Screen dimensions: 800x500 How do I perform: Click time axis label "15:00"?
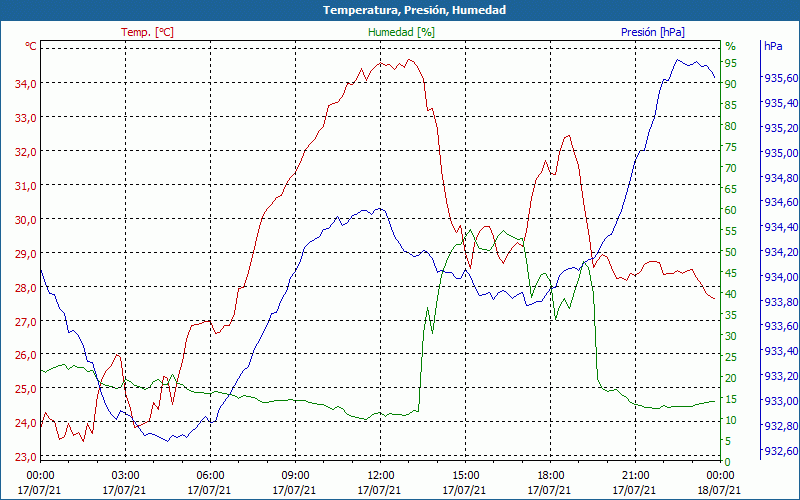(465, 476)
